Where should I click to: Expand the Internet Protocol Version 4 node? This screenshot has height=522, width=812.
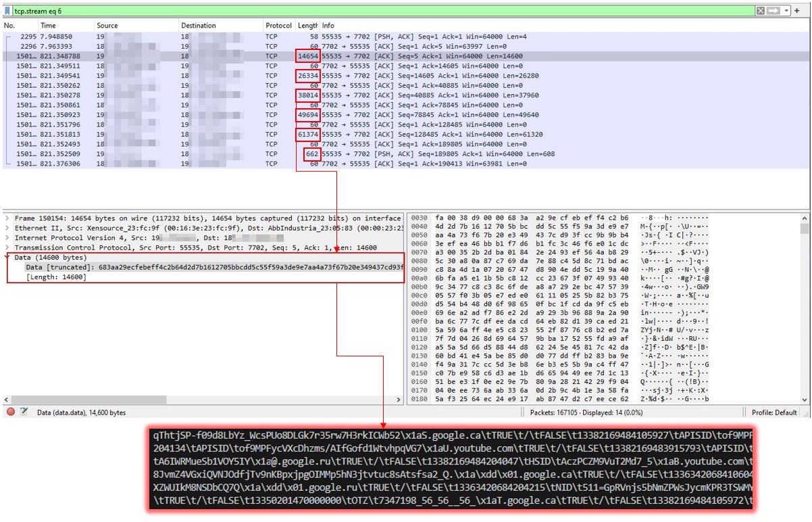click(7, 238)
